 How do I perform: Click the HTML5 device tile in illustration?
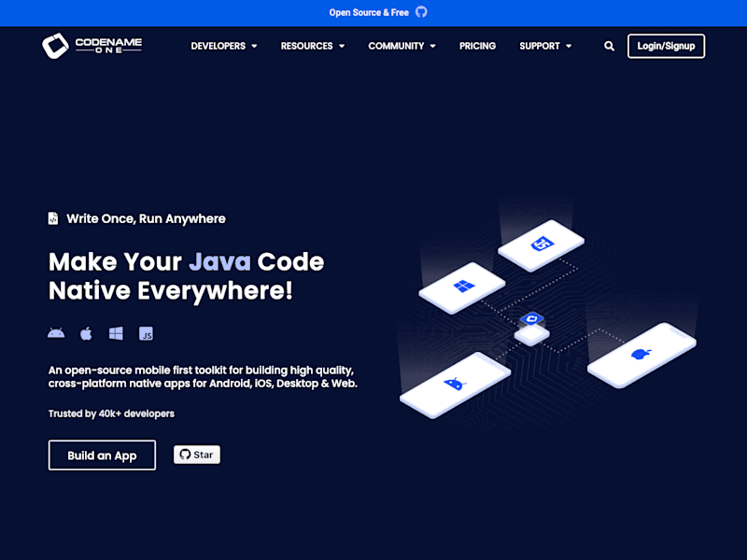[542, 245]
